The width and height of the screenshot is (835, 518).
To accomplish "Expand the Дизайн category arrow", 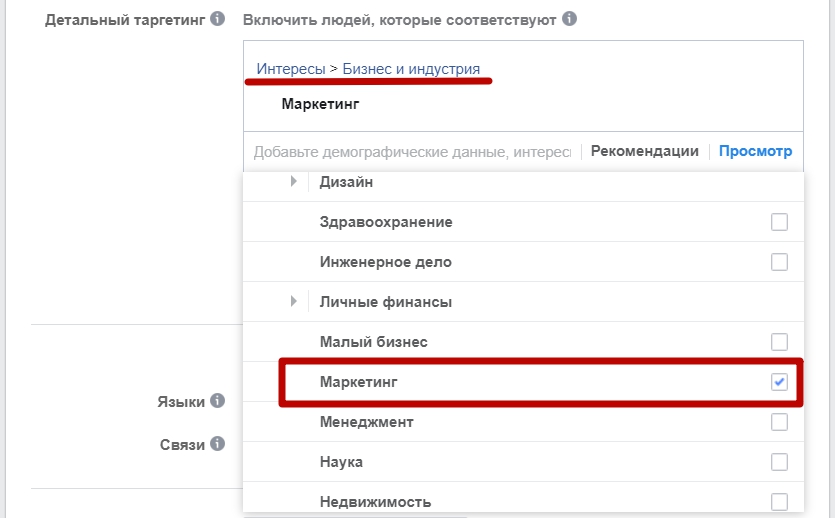I will (x=293, y=182).
